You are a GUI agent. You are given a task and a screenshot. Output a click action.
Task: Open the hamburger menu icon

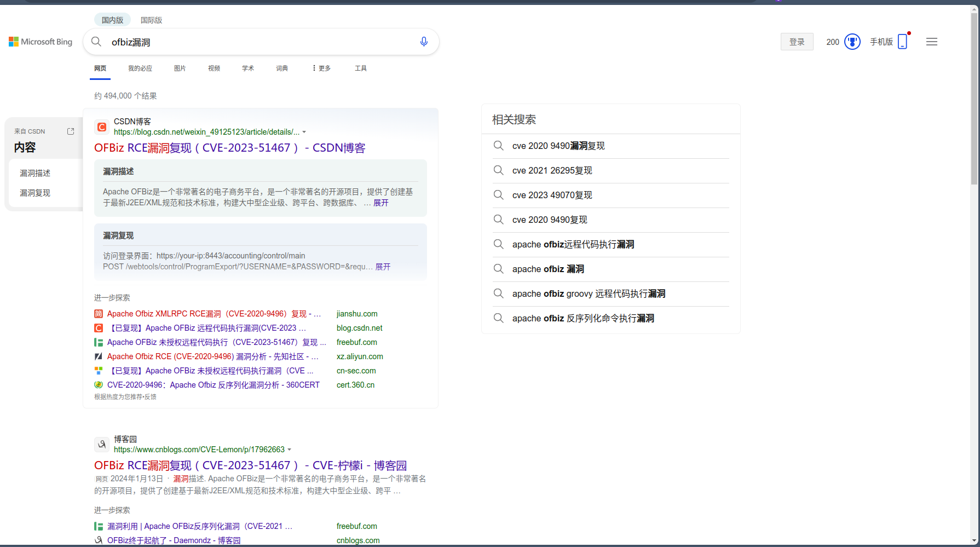(932, 42)
